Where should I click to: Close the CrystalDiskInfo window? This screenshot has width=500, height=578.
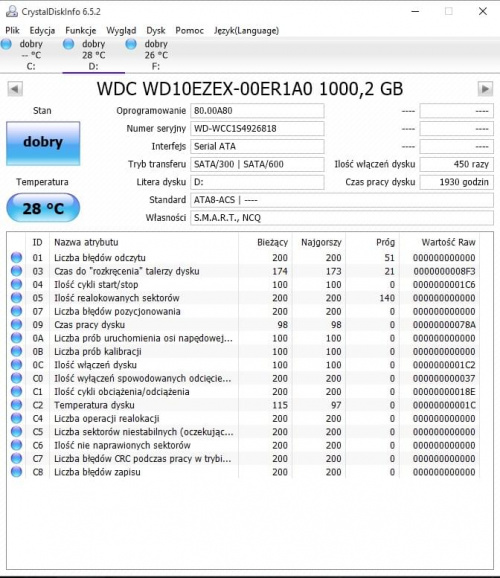[x=483, y=11]
